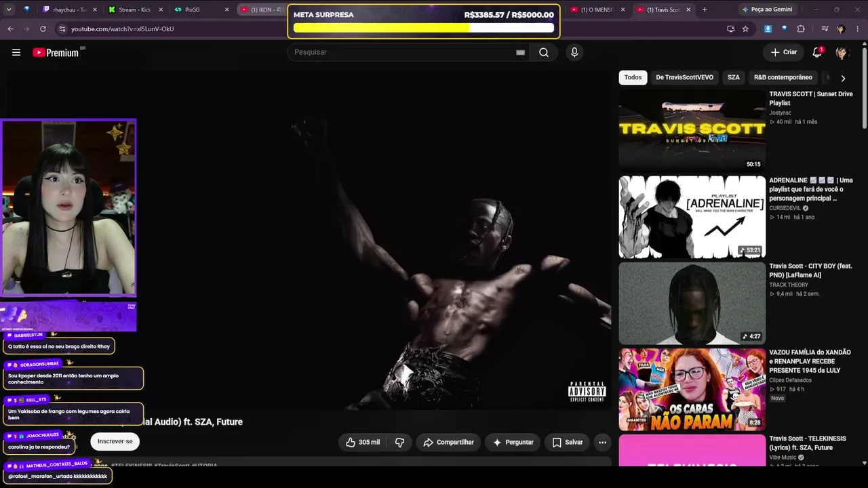The image size is (868, 488).
Task: Open Travis Scott - CITY BOY video title
Action: point(810,270)
